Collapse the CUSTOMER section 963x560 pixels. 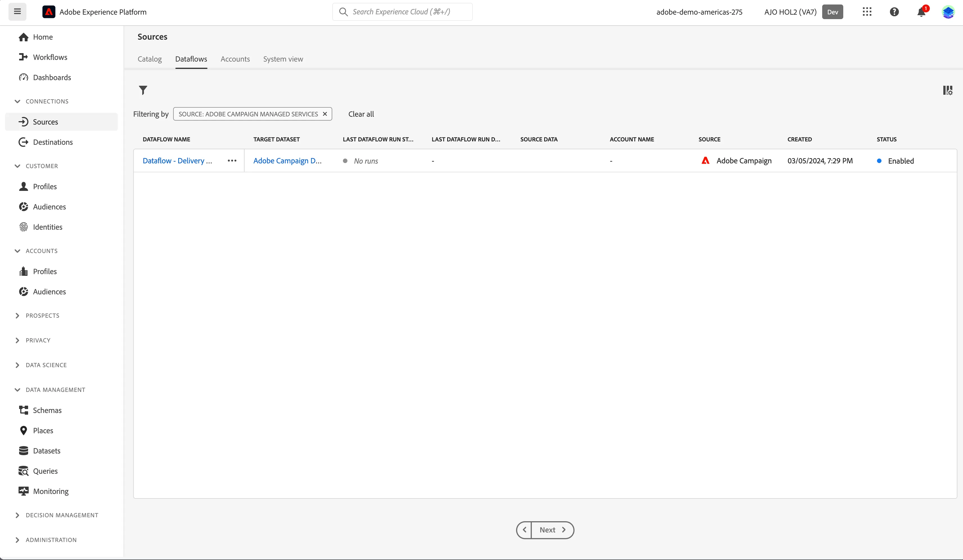[x=36, y=166]
